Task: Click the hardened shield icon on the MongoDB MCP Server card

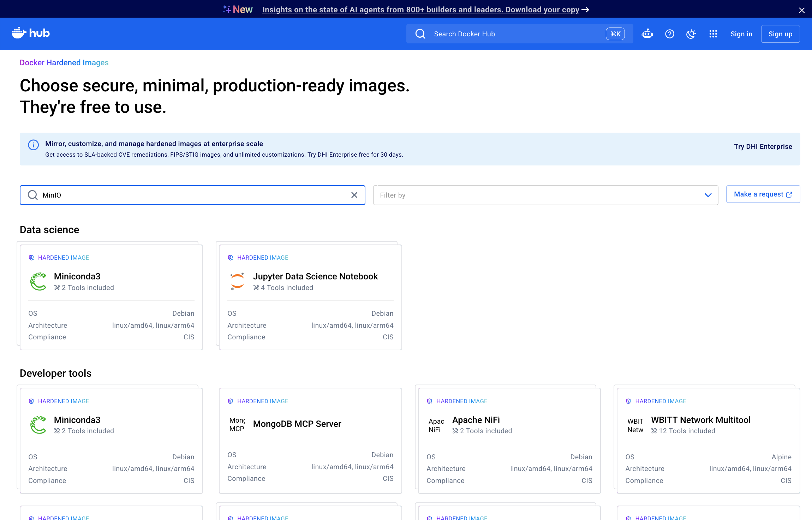Action: pos(231,401)
